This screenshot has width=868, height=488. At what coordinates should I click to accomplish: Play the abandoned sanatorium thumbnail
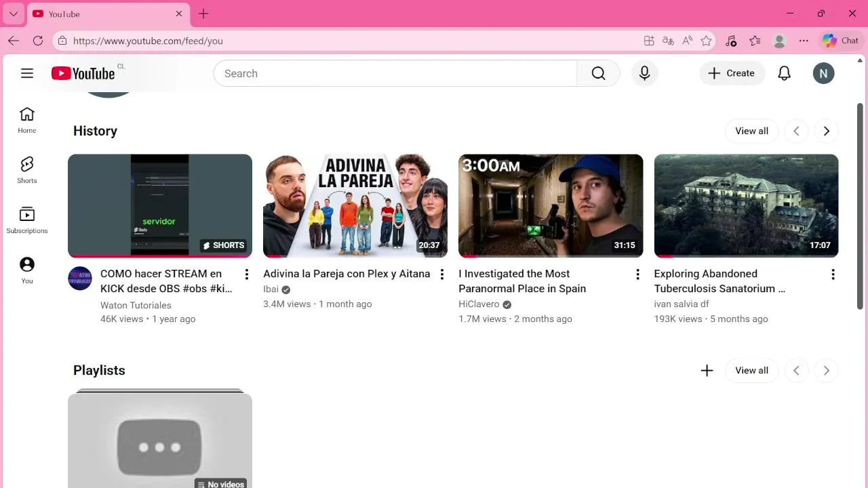746,206
